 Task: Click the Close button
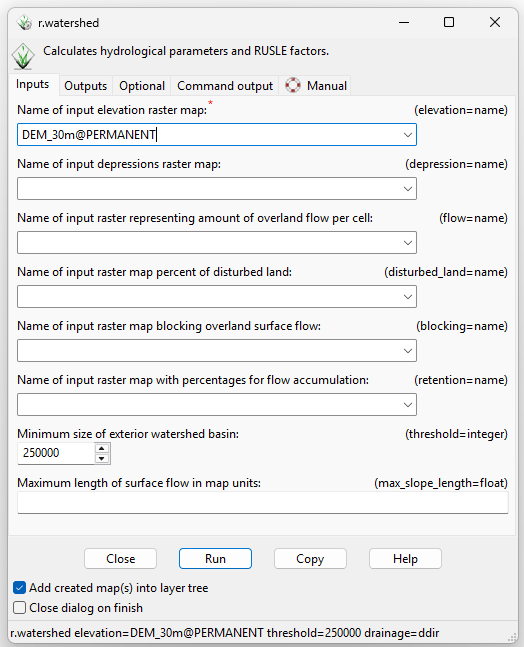click(x=120, y=558)
